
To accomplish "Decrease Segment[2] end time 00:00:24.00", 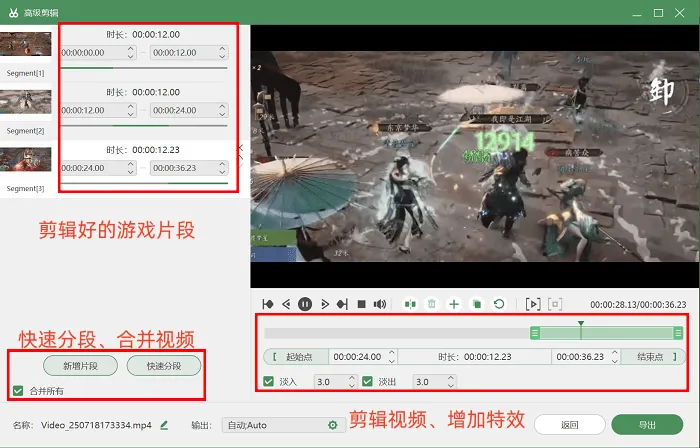I will pos(222,114).
